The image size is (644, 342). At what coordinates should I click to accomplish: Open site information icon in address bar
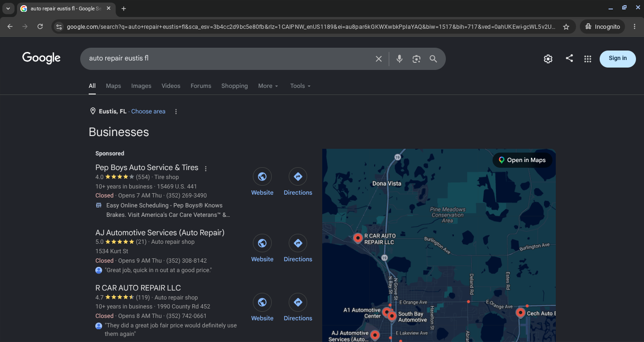coord(59,27)
